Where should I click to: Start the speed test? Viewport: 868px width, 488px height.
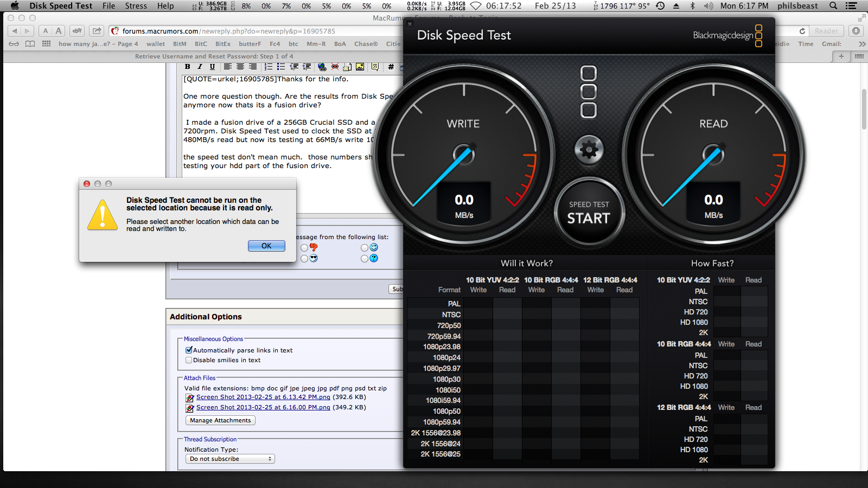589,213
